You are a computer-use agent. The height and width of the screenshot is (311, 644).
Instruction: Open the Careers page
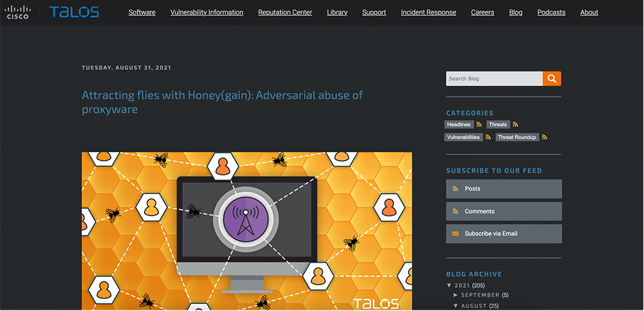pyautogui.click(x=483, y=12)
